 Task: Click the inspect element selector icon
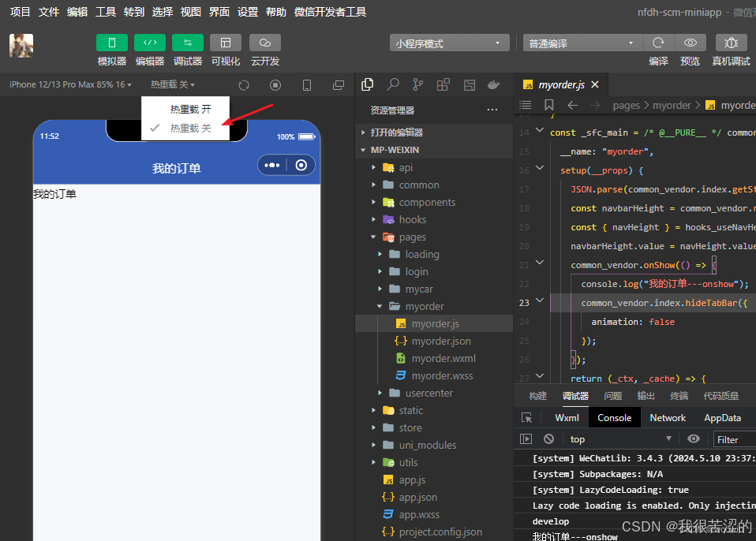coord(526,418)
